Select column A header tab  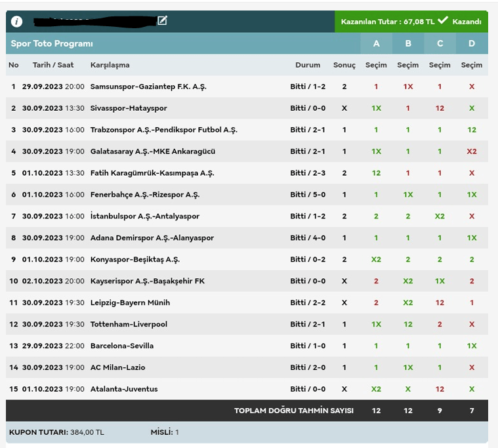[376, 44]
